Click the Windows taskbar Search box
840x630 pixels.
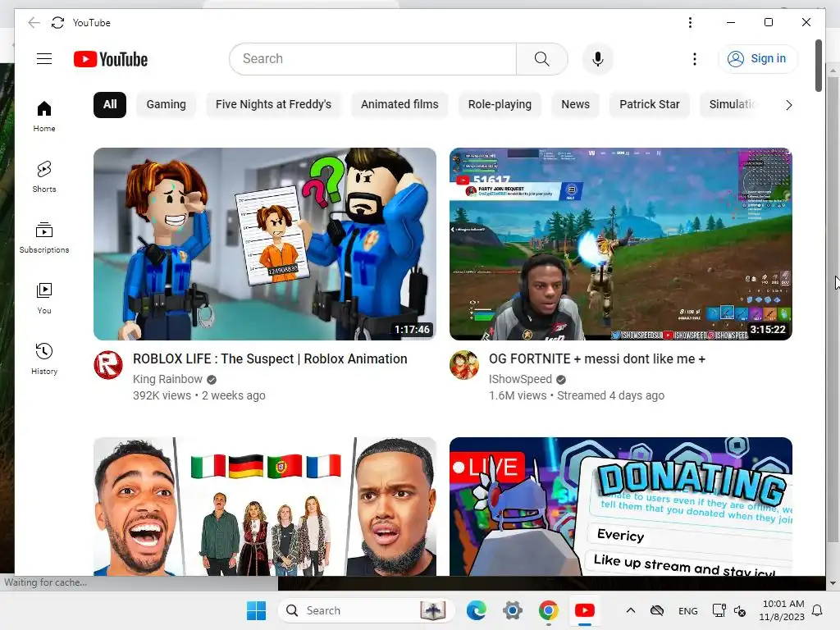[366, 610]
